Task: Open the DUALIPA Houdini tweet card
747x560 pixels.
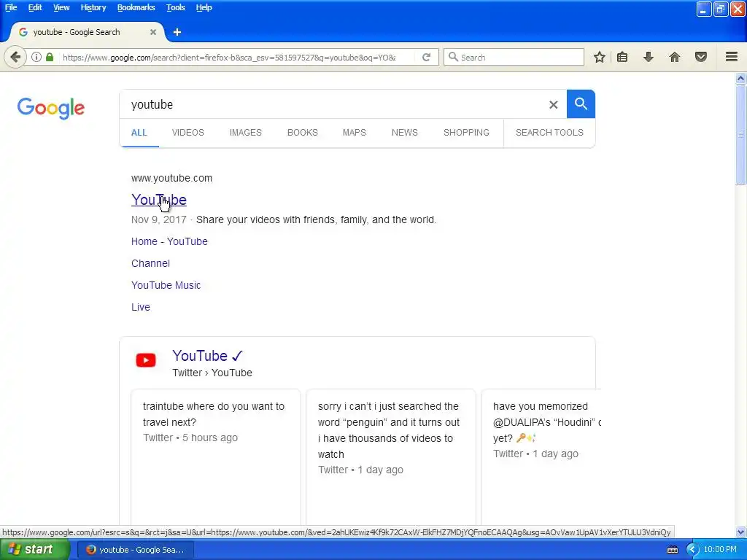Action: pyautogui.click(x=541, y=457)
